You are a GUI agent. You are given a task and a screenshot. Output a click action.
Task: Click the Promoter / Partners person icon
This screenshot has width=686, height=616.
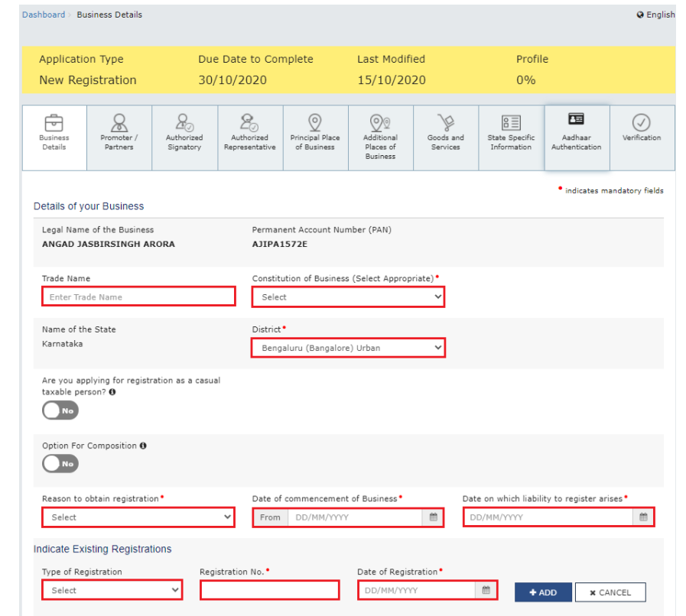tap(119, 123)
